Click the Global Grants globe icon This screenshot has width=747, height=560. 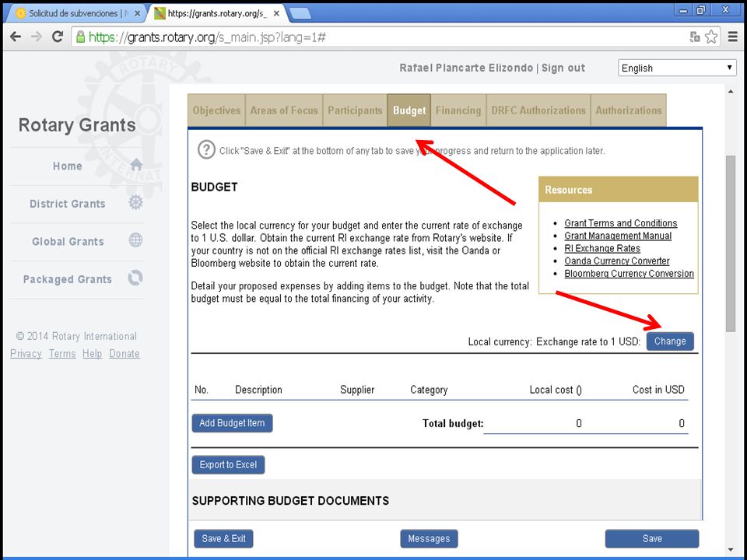point(135,240)
